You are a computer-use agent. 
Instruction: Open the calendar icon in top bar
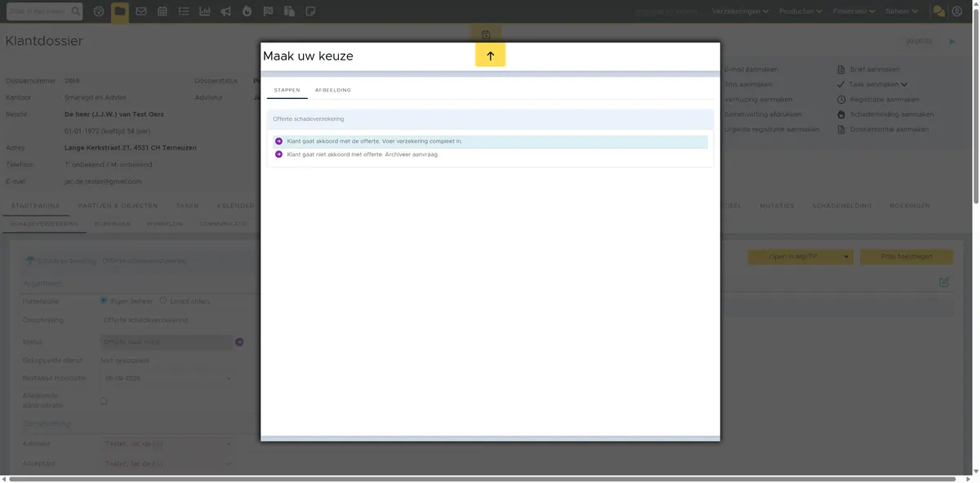[163, 11]
